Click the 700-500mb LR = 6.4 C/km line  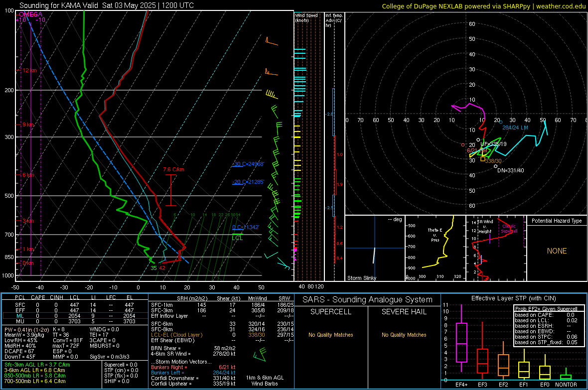point(35,382)
